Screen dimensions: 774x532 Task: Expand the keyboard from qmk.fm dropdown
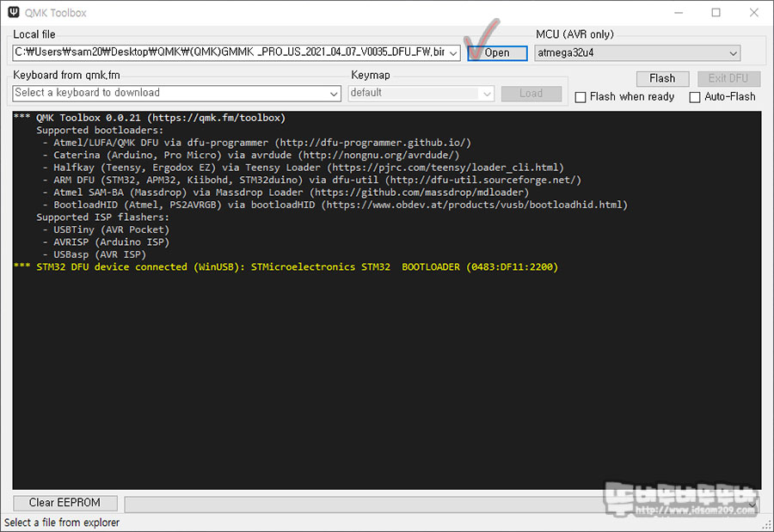click(335, 94)
